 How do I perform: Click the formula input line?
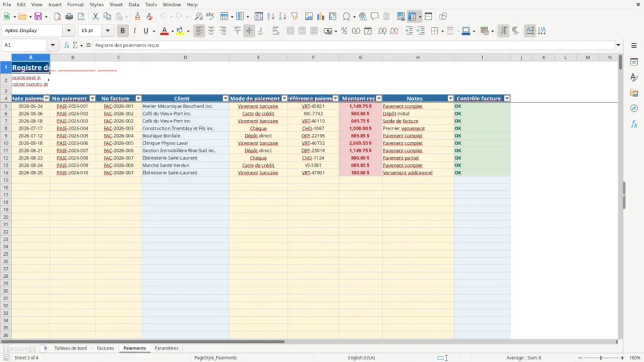pos(353,45)
